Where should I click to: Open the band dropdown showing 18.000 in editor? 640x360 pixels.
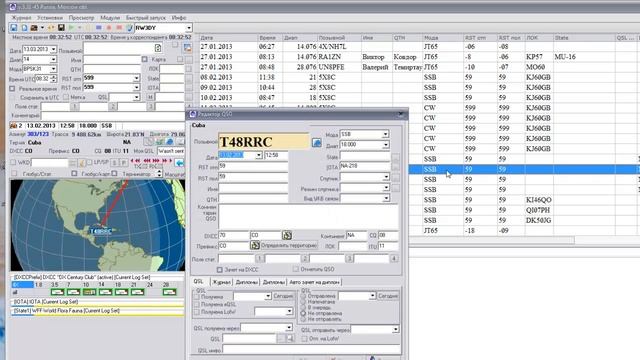pos(385,144)
